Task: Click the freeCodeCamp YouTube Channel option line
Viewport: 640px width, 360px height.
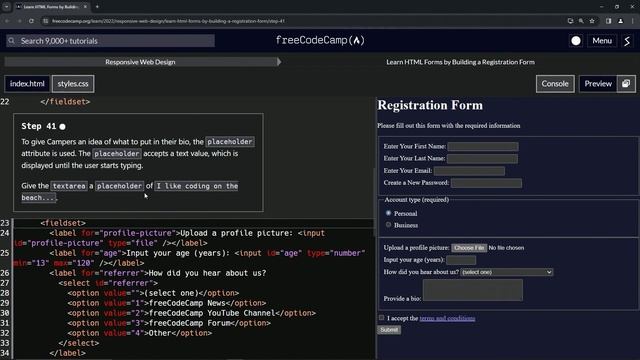Action: [192, 313]
